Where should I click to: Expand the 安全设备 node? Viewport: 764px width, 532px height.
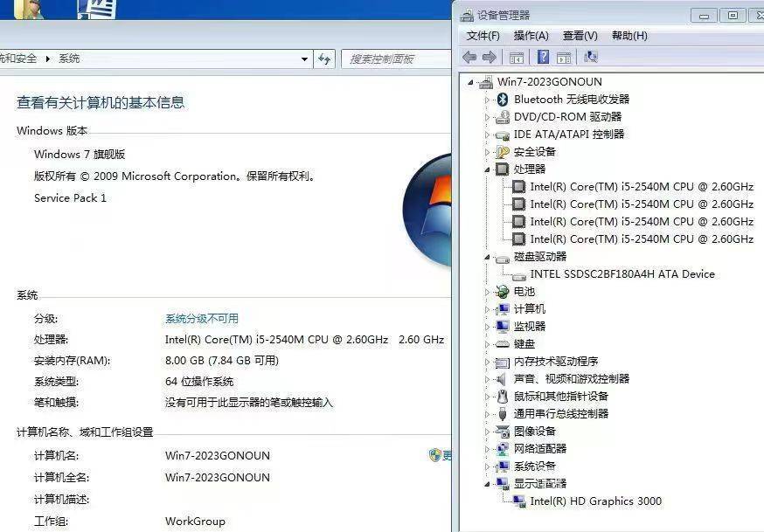(x=487, y=152)
